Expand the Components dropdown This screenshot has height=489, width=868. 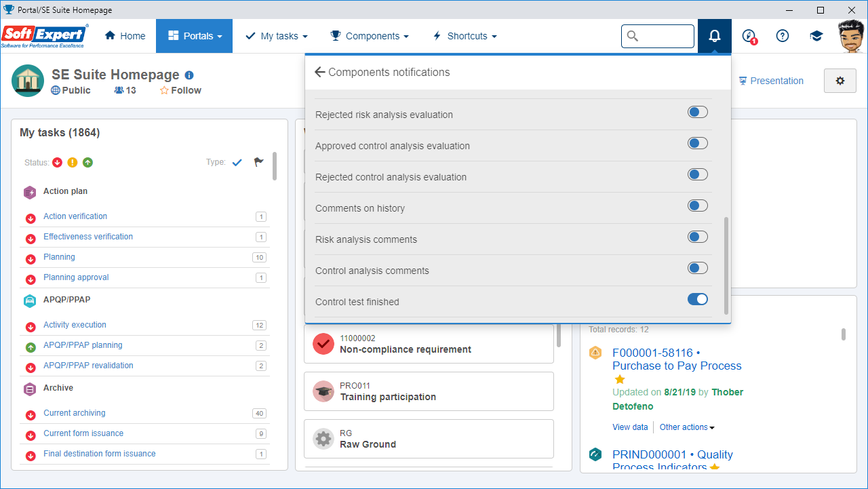[370, 36]
